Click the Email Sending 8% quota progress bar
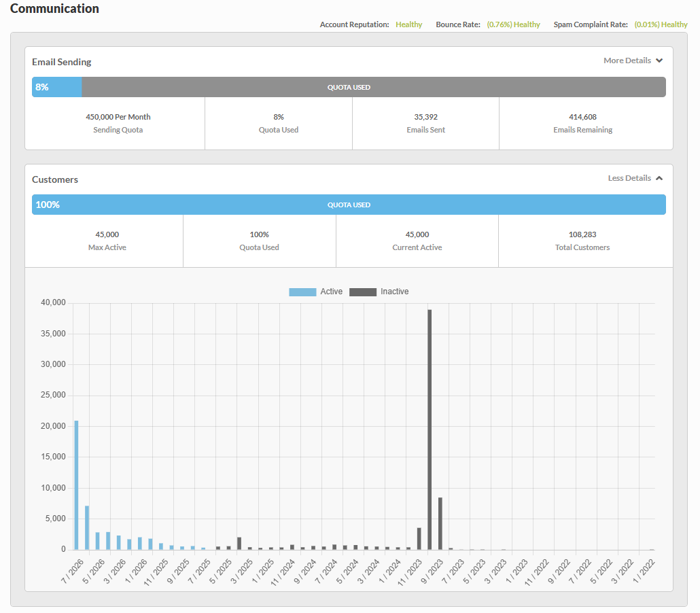 (x=349, y=87)
